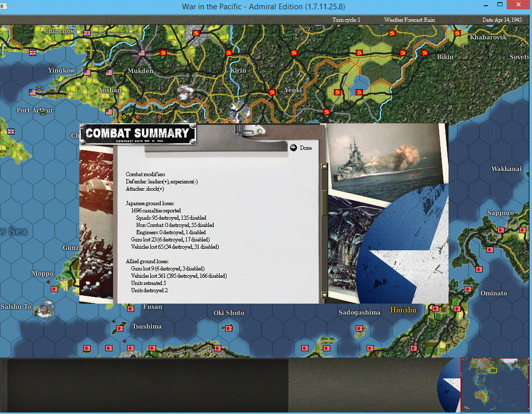Click the 'Attacker: shock(+)' line

[x=145, y=189]
